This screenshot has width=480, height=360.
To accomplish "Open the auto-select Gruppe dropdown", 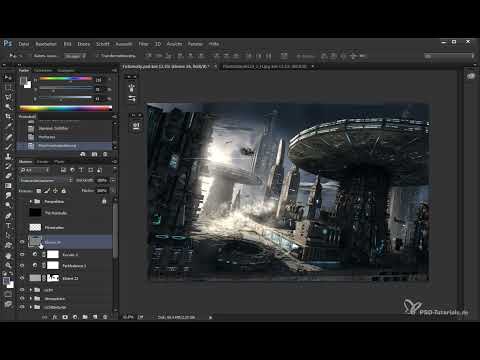I will point(75,56).
